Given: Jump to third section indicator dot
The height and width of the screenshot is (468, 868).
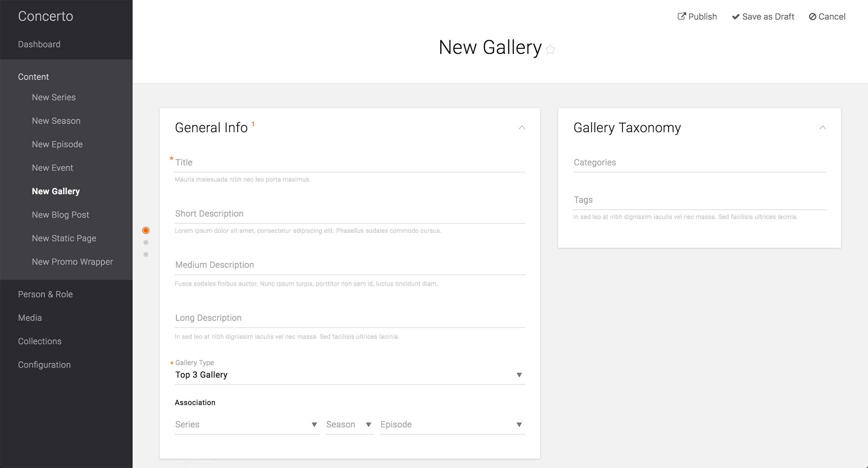Looking at the screenshot, I should tap(146, 255).
